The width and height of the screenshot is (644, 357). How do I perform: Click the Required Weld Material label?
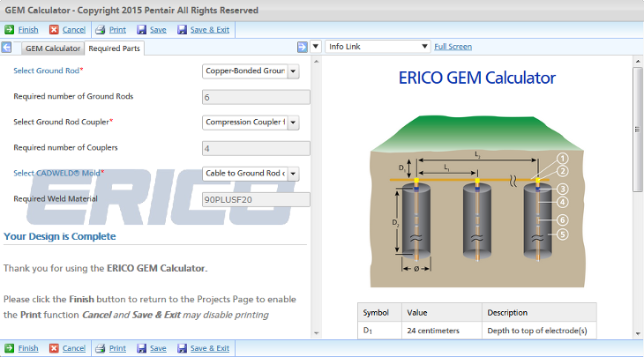click(56, 198)
